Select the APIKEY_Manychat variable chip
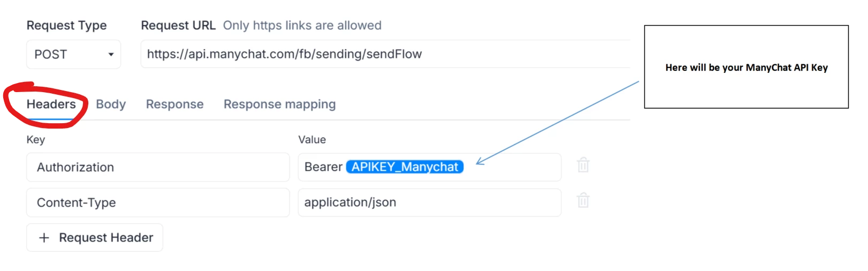Screen dimensions: 868x271 coord(405,167)
